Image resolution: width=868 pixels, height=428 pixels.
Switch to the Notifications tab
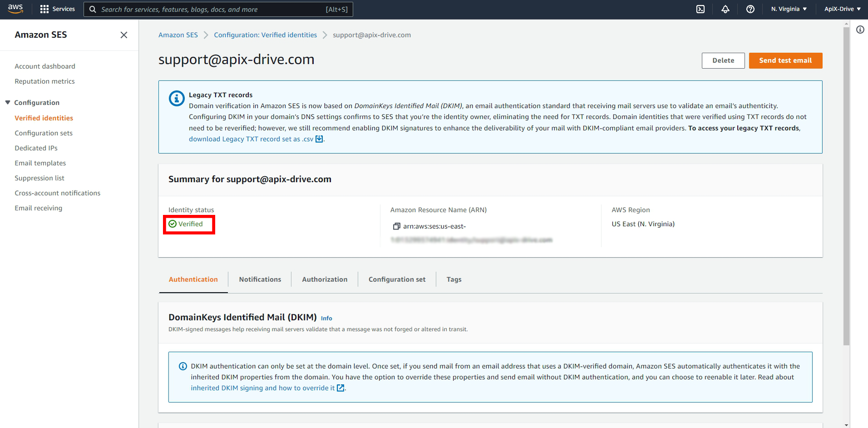(260, 279)
